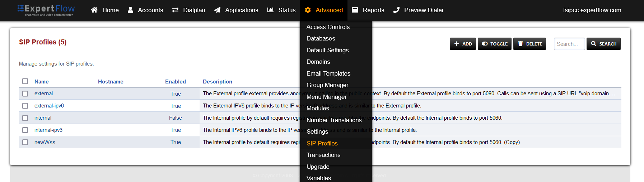644x182 pixels.
Task: Focus the Search input field
Action: coord(569,44)
